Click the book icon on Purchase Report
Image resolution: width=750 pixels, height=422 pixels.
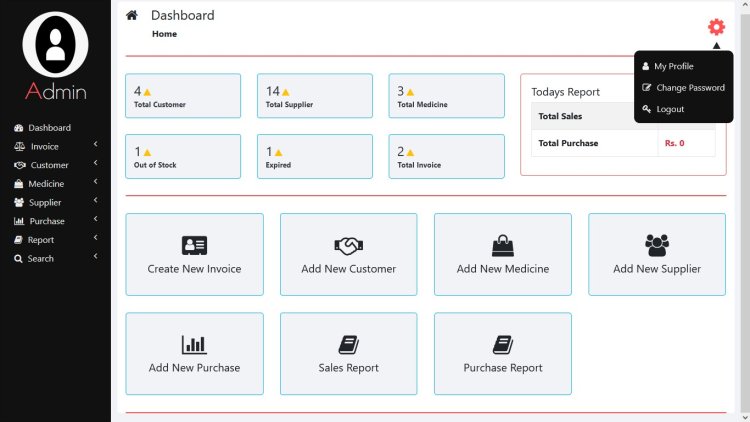pyautogui.click(x=503, y=344)
